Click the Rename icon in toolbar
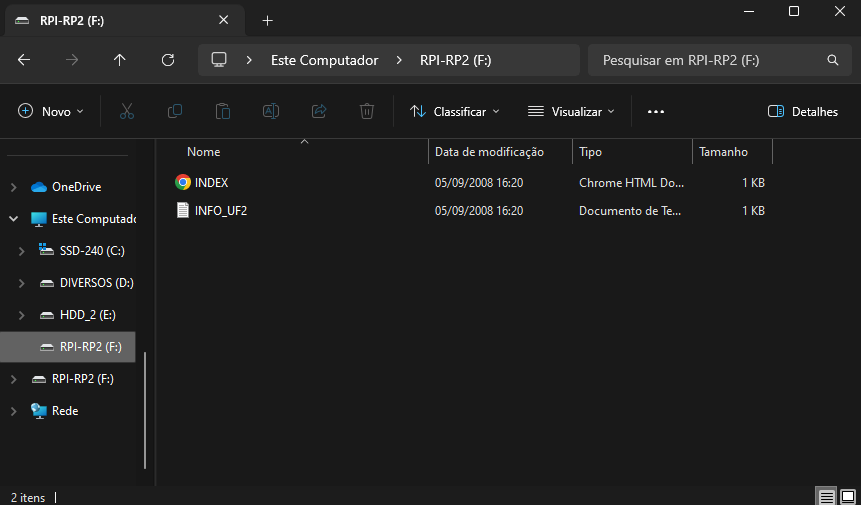Viewport: 861px width, 505px height. tap(270, 111)
